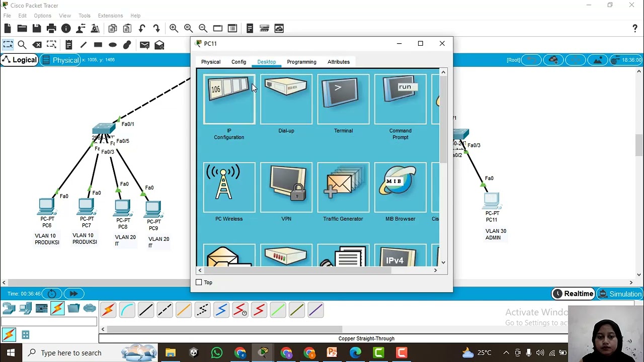Viewport: 644px width, 362px height.
Task: Select the PC11 device in workspace
Action: pyautogui.click(x=492, y=201)
